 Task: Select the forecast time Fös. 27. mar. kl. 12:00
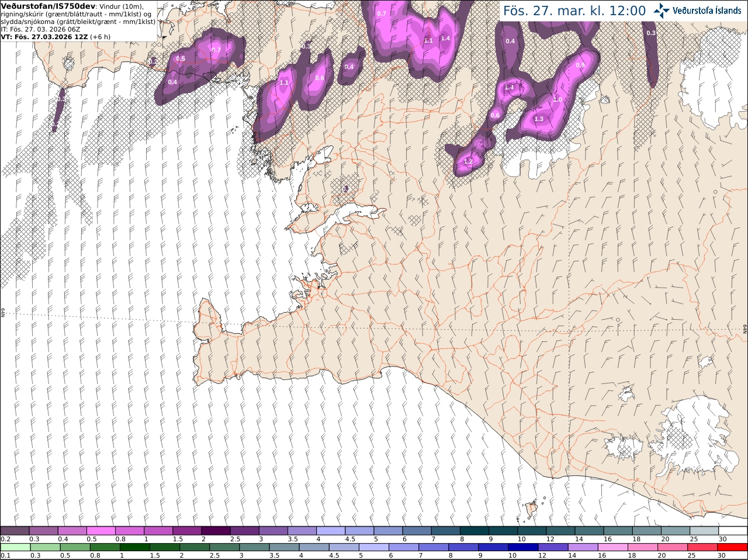(574, 11)
